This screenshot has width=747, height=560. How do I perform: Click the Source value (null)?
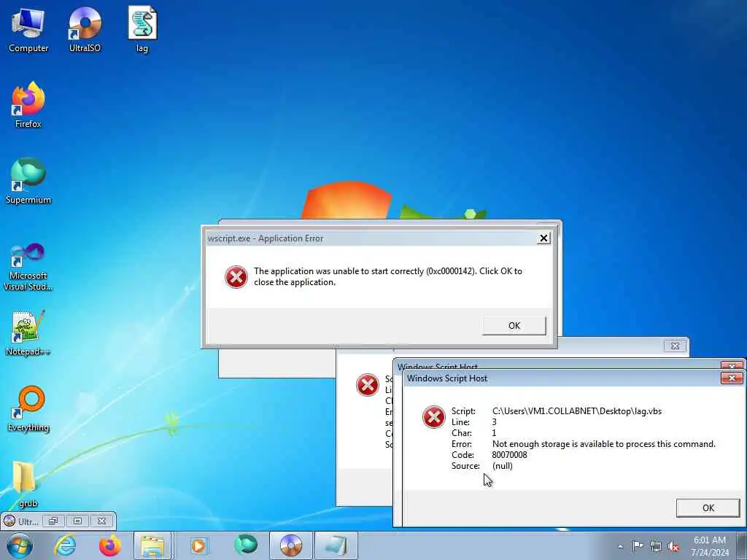point(502,466)
